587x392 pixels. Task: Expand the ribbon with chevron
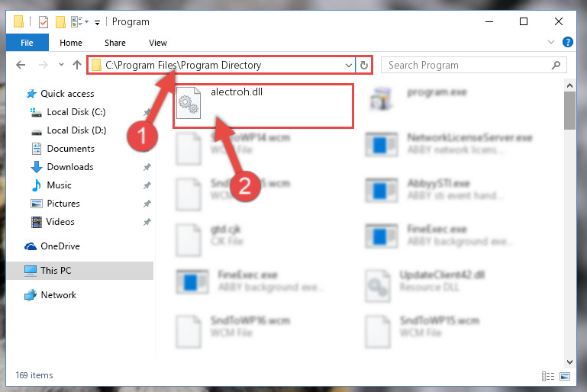[x=551, y=42]
